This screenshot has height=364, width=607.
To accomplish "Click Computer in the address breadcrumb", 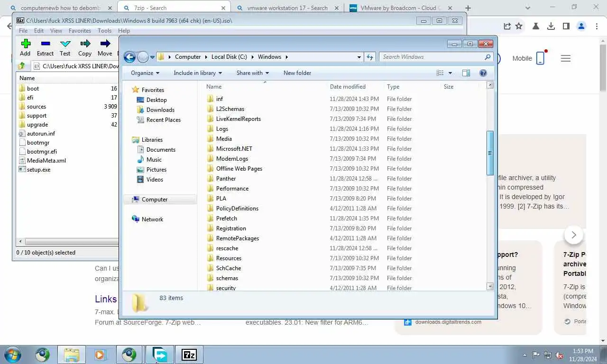I will click(x=188, y=57).
